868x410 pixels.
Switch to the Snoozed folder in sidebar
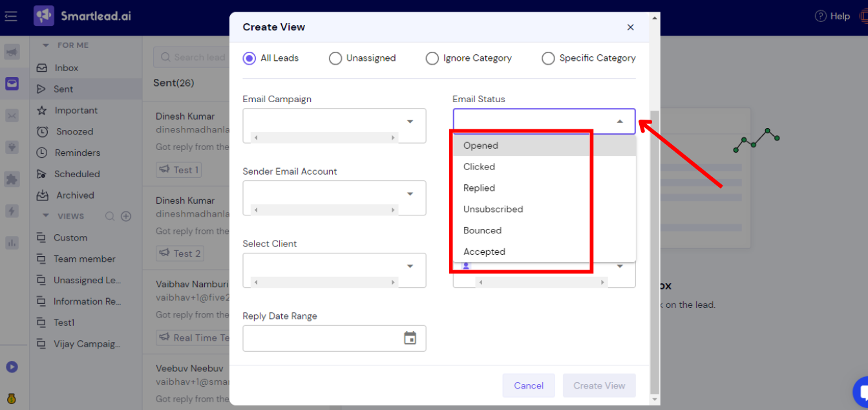68,131
